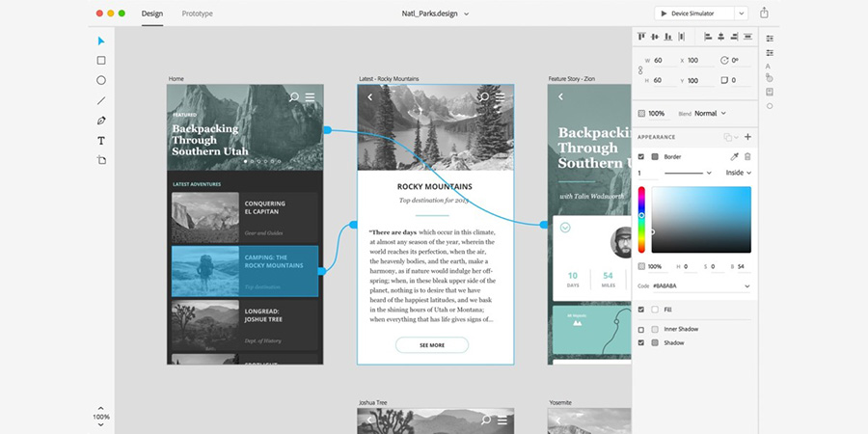Choose the Text tool

point(101,141)
